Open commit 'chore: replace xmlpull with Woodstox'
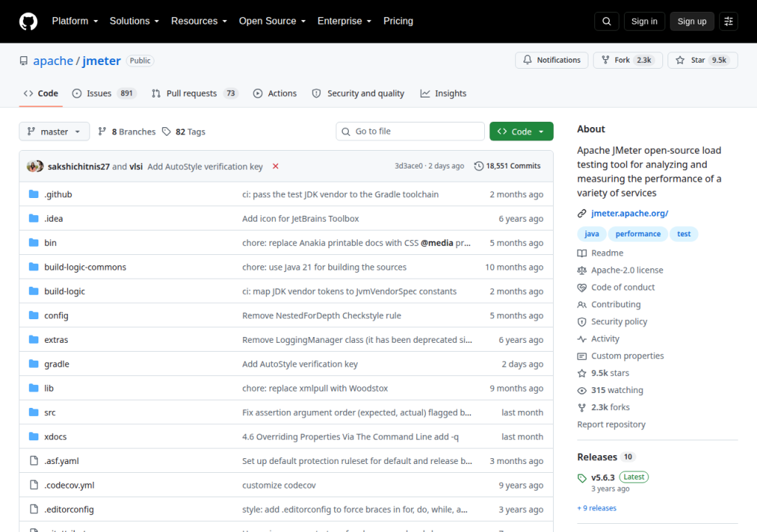This screenshot has width=757, height=532. [x=315, y=388]
